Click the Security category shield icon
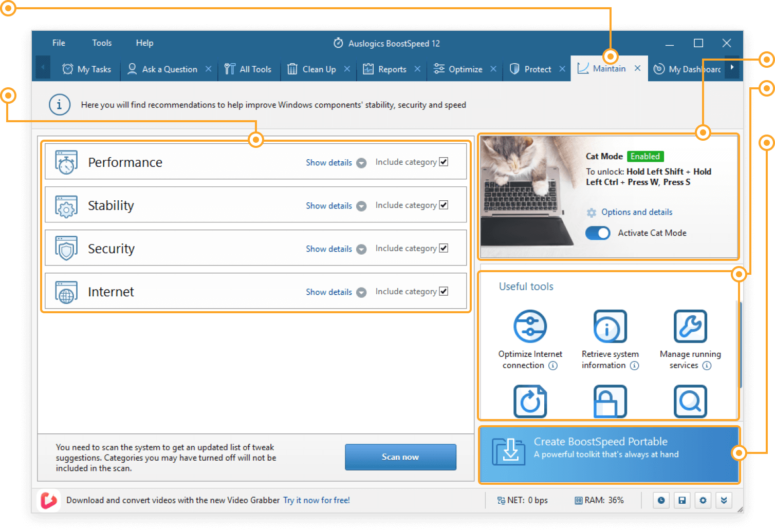Image resolution: width=775 pixels, height=532 pixels. [x=66, y=249]
